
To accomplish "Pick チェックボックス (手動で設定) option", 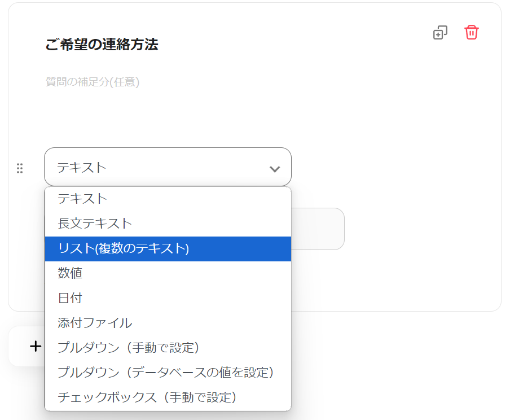I will click(x=168, y=397).
